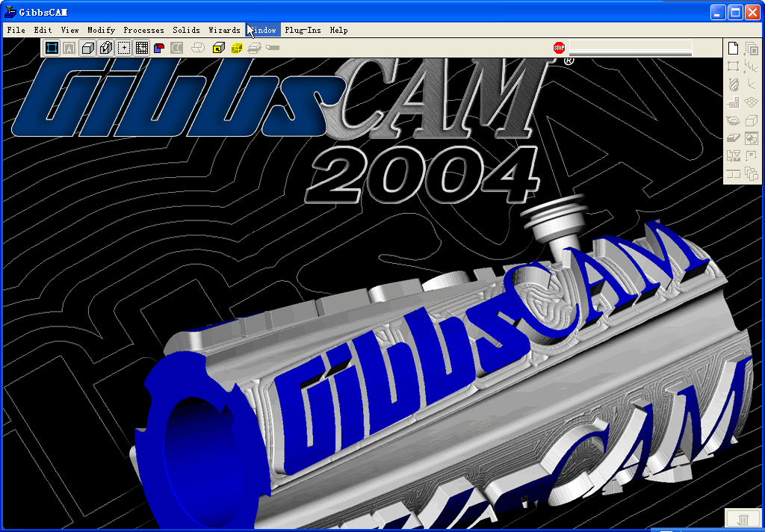The image size is (765, 532).
Task: Open the Plug-Ins menu
Action: click(303, 30)
